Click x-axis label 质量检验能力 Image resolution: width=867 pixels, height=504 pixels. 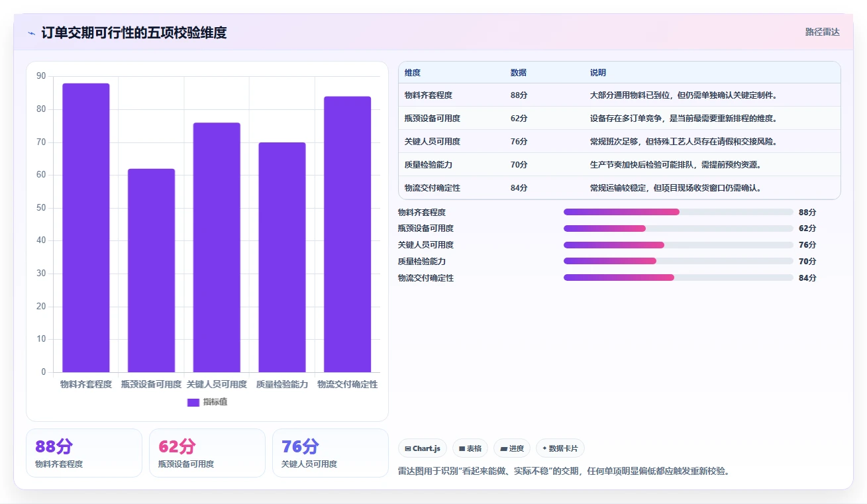point(282,384)
